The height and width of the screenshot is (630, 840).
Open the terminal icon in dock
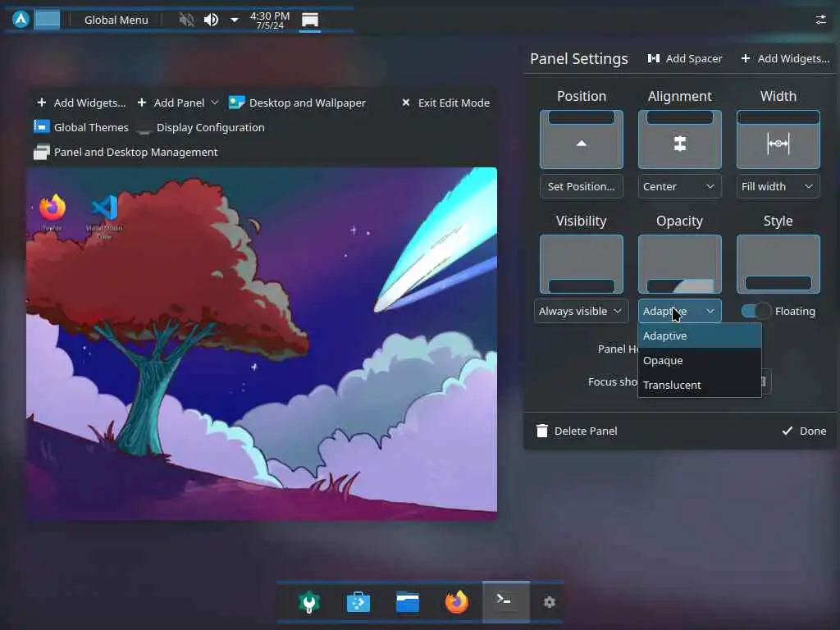[x=506, y=601]
